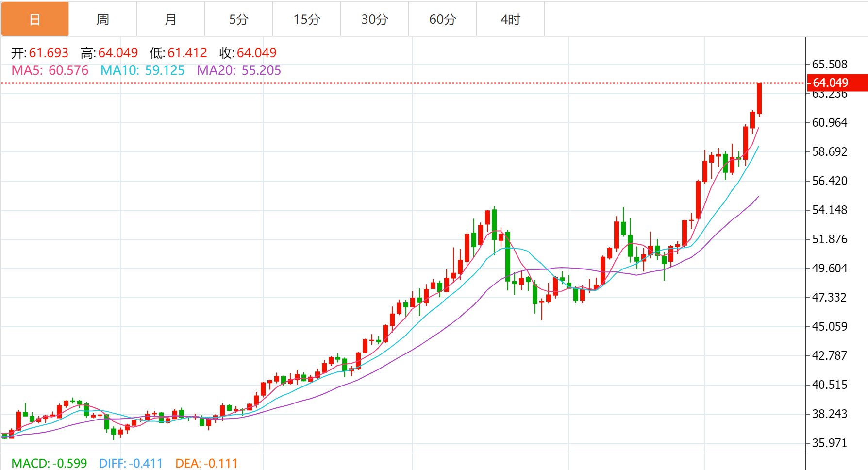Image resolution: width=868 pixels, height=470 pixels.
Task: Click the MACD: -0.599 indicator label
Action: [x=49, y=463]
